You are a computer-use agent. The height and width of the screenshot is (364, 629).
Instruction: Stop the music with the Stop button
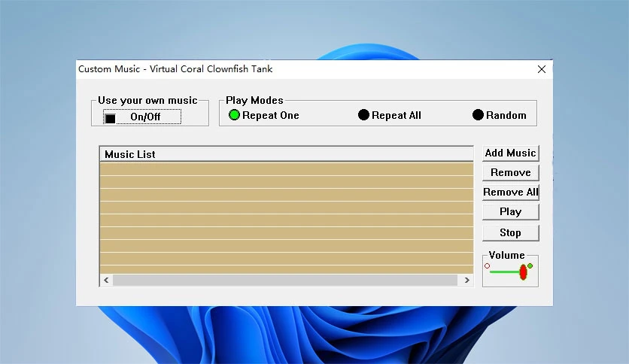(x=510, y=233)
